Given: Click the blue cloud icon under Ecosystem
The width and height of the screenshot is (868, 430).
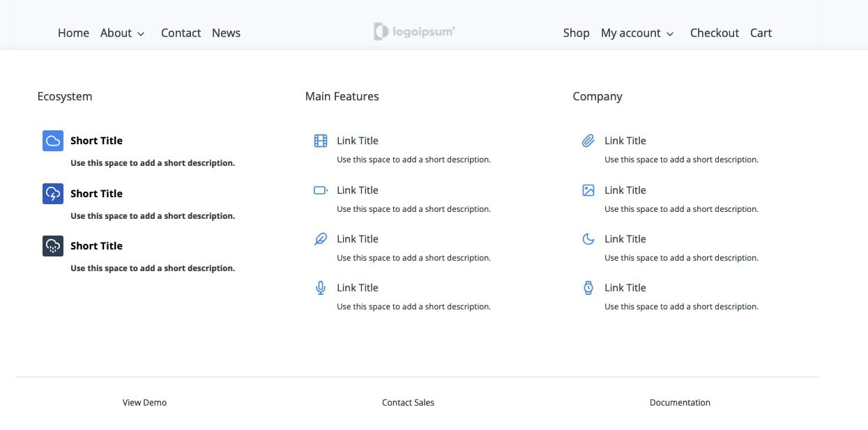Looking at the screenshot, I should click(x=53, y=141).
